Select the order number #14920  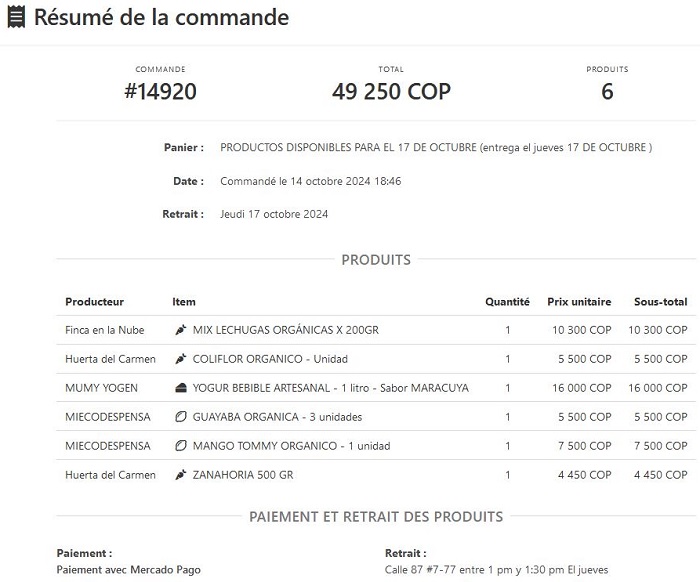click(160, 92)
